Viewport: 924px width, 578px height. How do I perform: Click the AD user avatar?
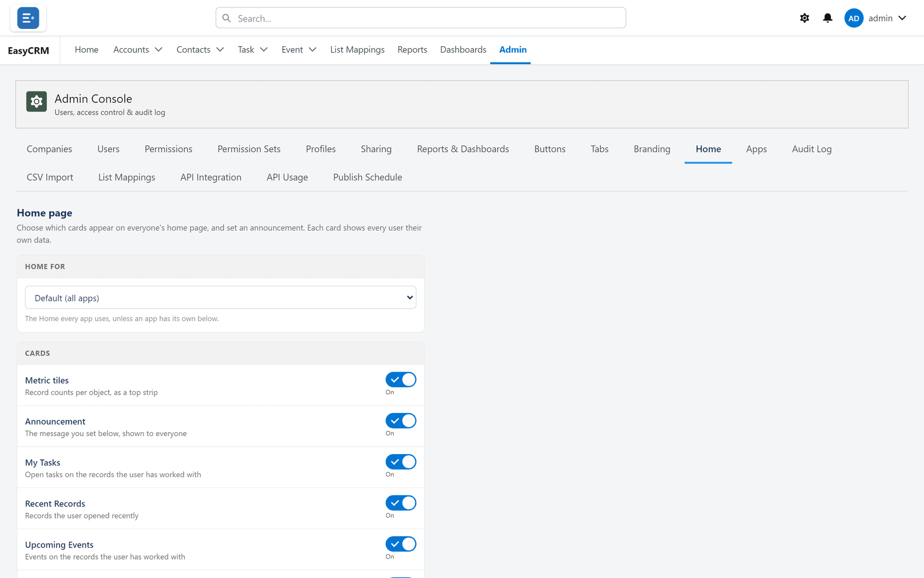[x=854, y=18]
